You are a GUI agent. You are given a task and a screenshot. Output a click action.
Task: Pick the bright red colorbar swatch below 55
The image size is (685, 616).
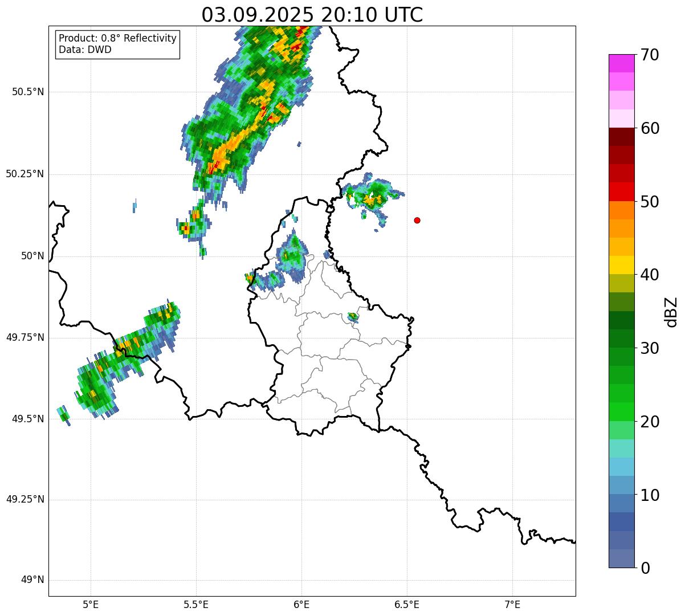(x=622, y=191)
